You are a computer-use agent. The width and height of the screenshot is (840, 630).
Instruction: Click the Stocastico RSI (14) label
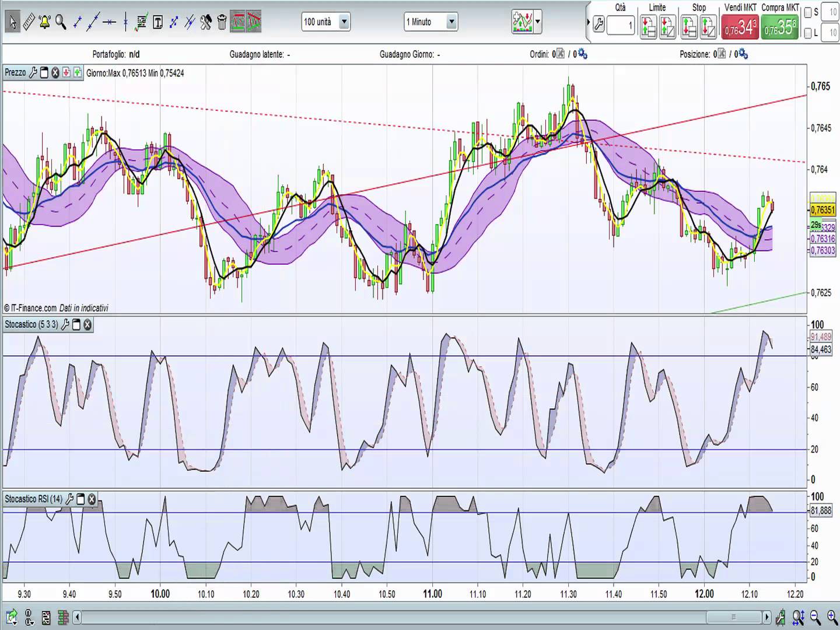(34, 499)
